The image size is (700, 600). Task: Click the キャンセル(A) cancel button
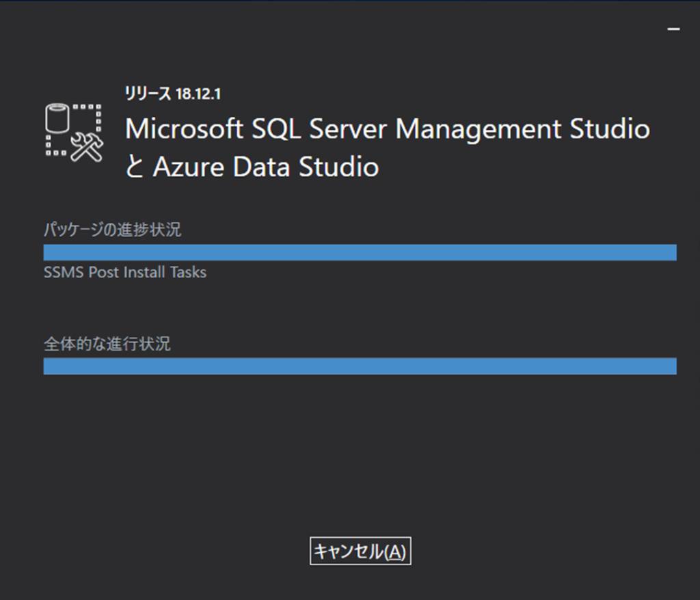tap(360, 551)
